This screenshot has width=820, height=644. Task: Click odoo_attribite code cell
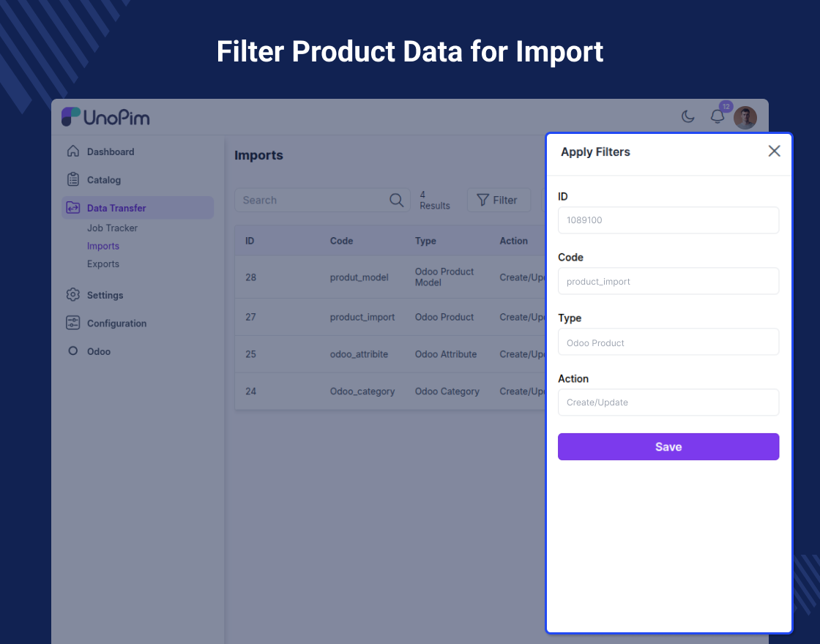[359, 354]
